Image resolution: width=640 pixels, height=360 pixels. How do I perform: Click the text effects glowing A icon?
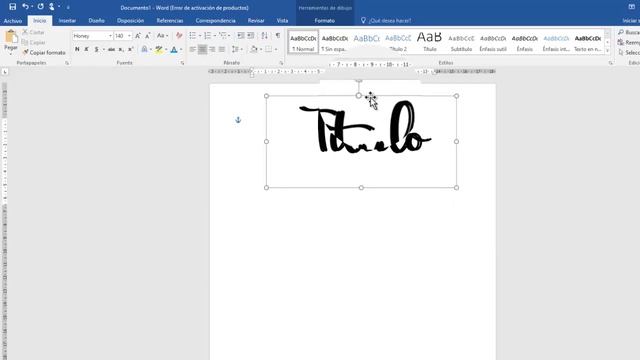pos(144,49)
